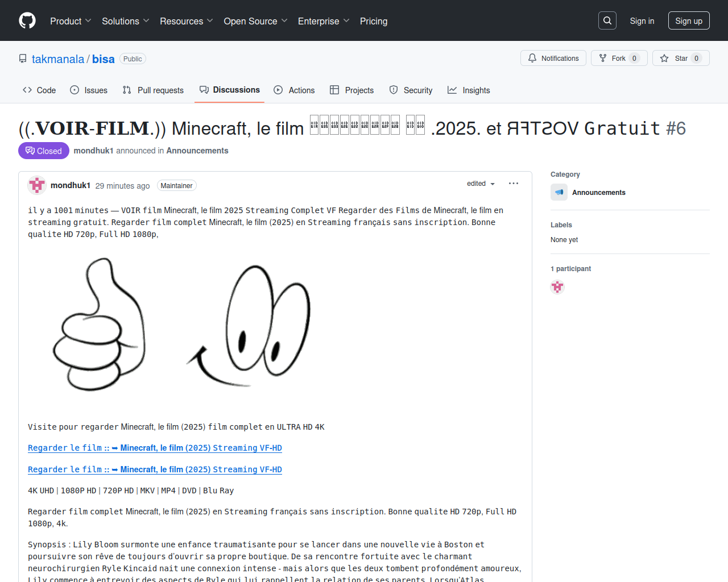
Task: Select the Discussions tab
Action: tap(229, 90)
